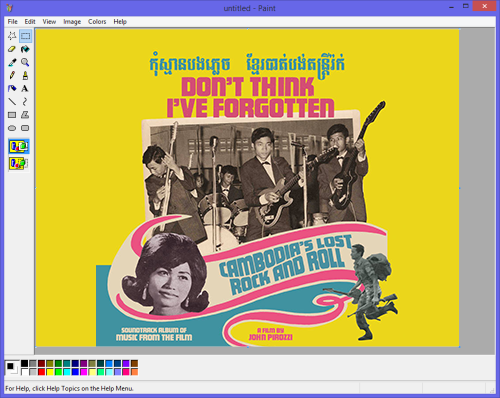This screenshot has width=500, height=398.
Task: Select the bright red swatch
Action: [41, 372]
